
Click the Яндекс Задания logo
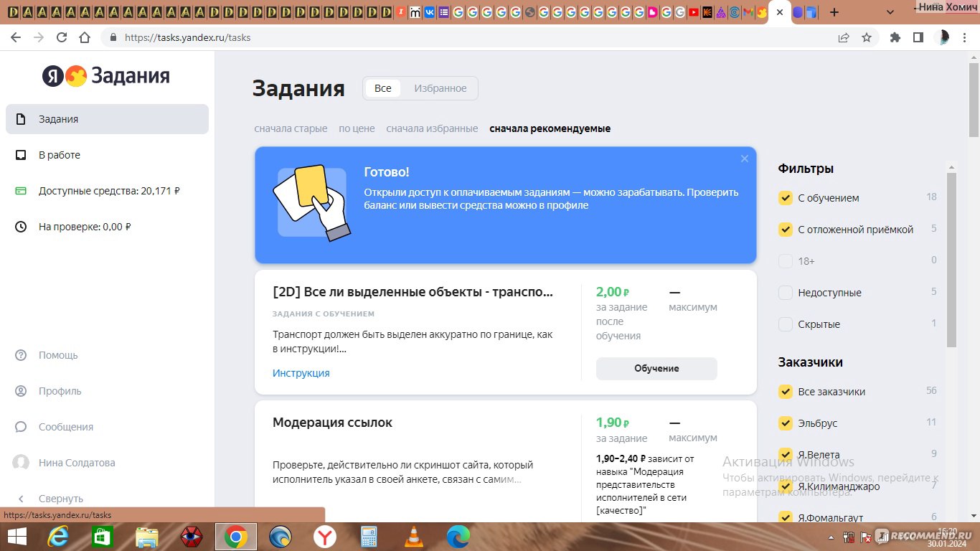click(x=106, y=76)
